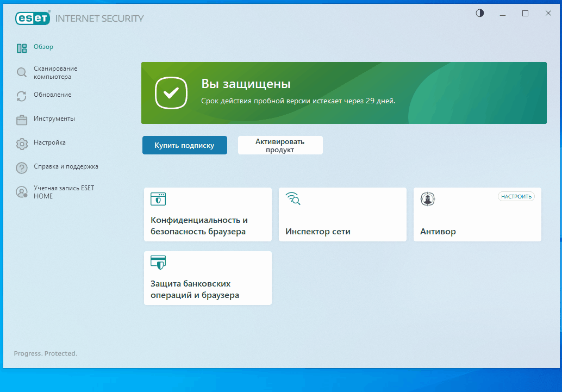Open the Инспектор сети tile

[342, 214]
